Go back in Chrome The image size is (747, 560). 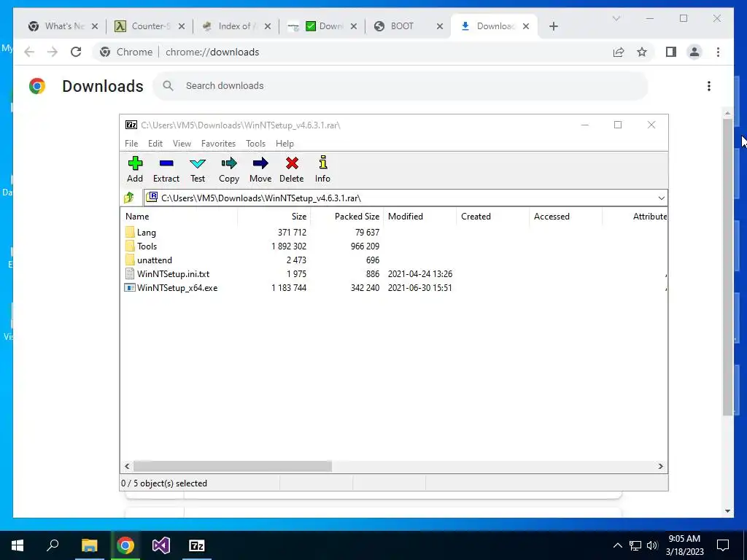(x=29, y=52)
